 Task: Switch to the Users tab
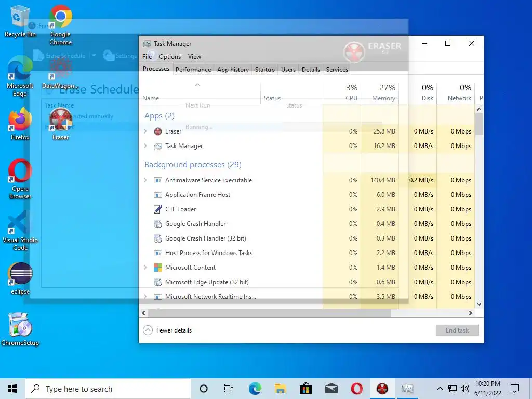288,70
